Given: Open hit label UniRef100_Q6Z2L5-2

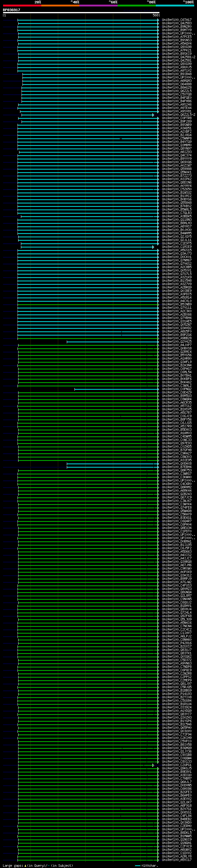Looking at the screenshot, I should pos(179,115).
